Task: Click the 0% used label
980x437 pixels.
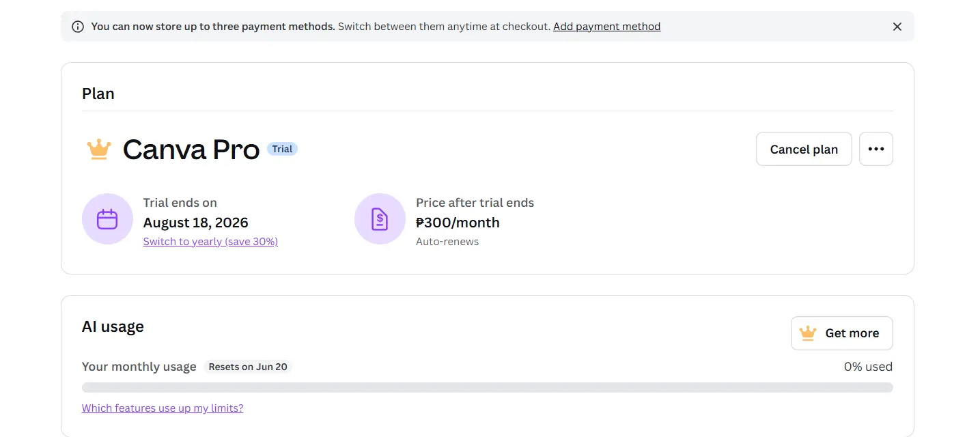Action: point(868,367)
